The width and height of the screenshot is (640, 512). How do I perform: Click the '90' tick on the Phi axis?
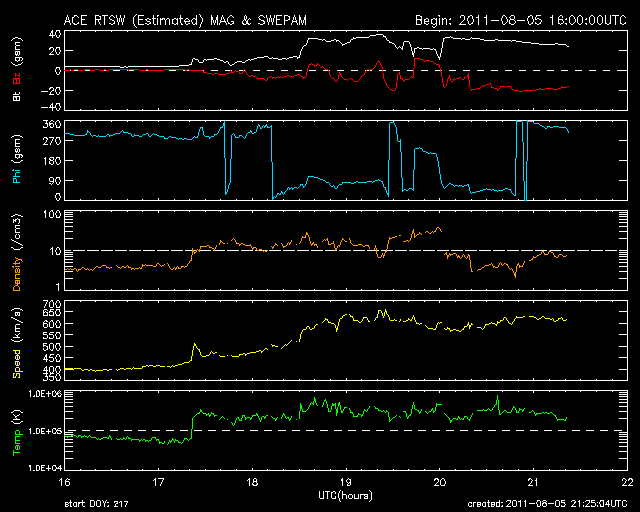pyautogui.click(x=55, y=180)
